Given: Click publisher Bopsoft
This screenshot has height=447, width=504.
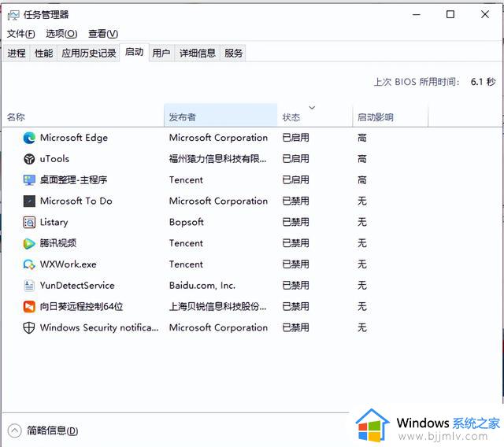Looking at the screenshot, I should tap(187, 222).
